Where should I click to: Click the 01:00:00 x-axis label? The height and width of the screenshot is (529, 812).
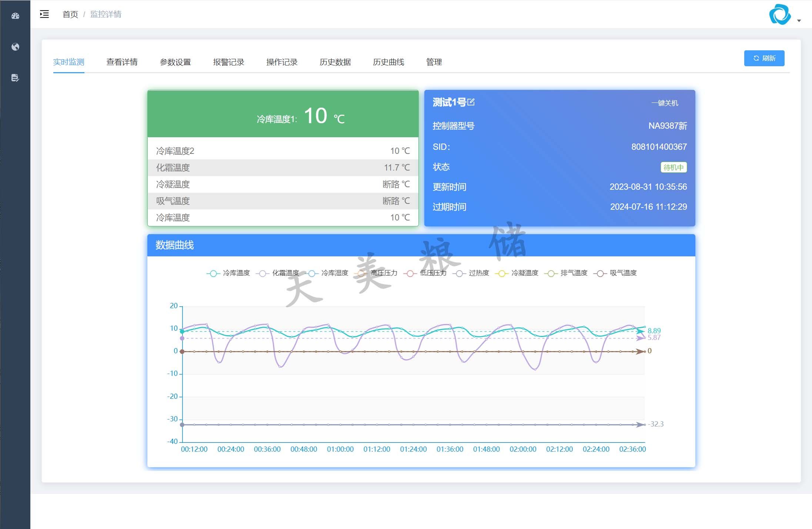click(340, 449)
